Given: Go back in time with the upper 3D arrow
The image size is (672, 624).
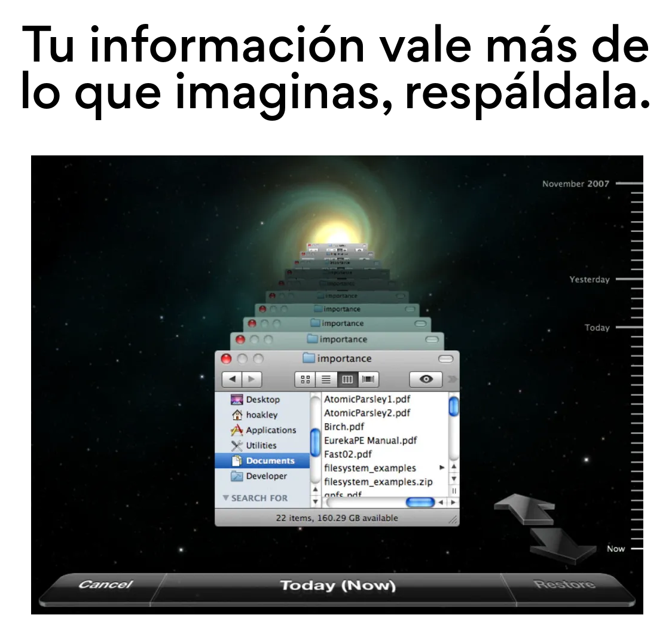Looking at the screenshot, I should pyautogui.click(x=525, y=509).
